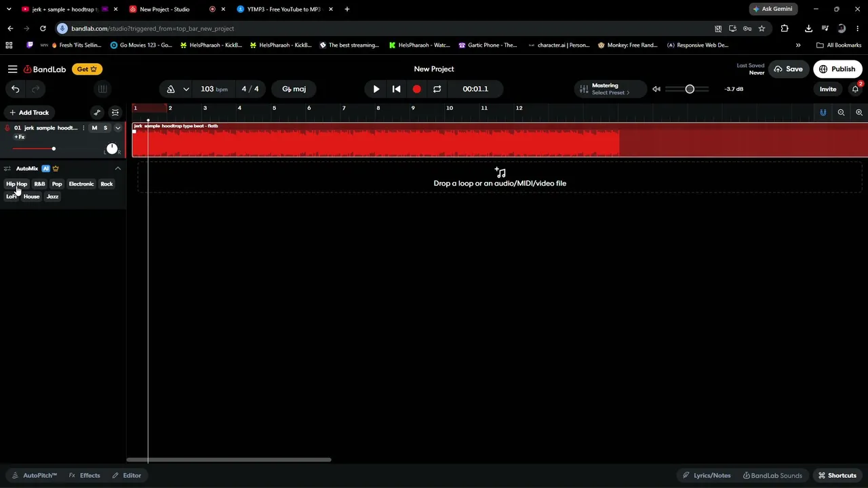Zoom in the timeline

859,113
